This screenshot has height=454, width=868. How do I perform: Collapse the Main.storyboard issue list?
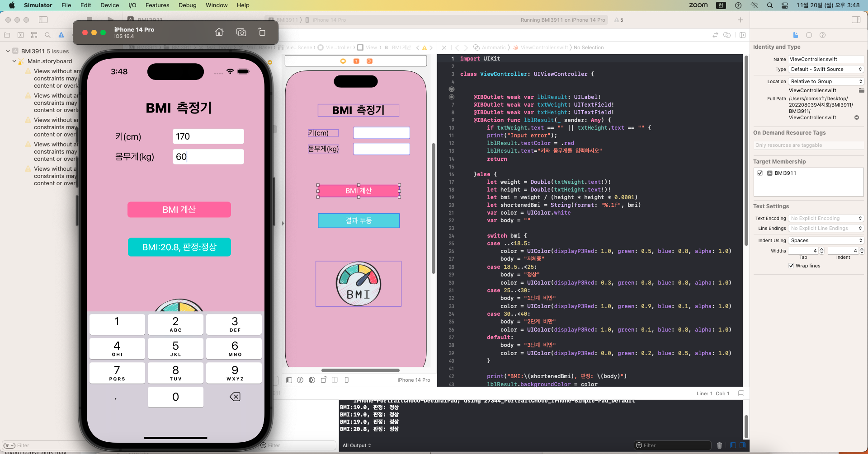coord(14,61)
